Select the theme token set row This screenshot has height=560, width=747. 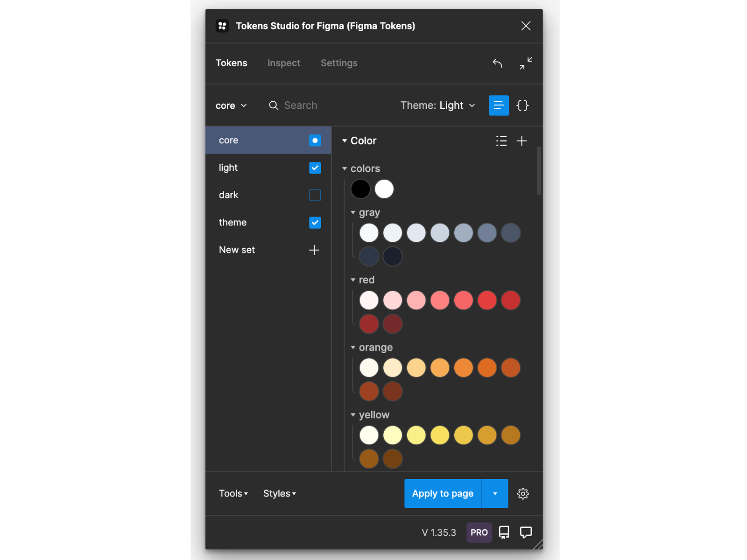[x=268, y=223]
